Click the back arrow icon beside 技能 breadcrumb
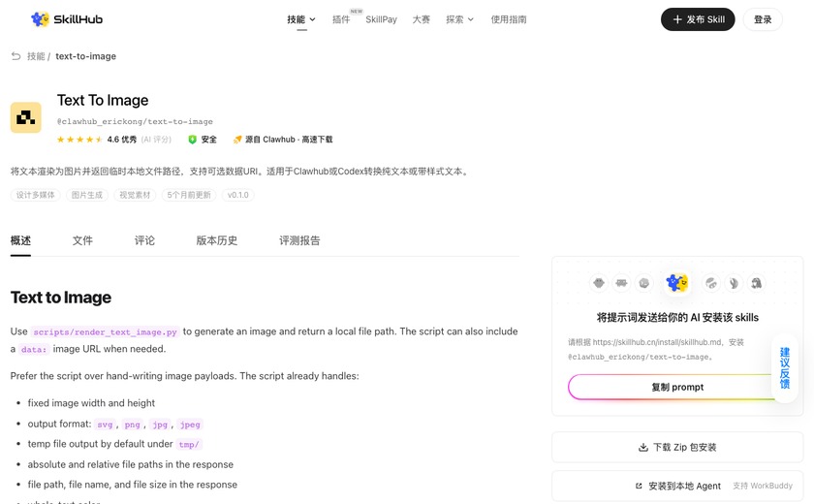Viewport: 814px width, 504px height. pyautogui.click(x=16, y=56)
